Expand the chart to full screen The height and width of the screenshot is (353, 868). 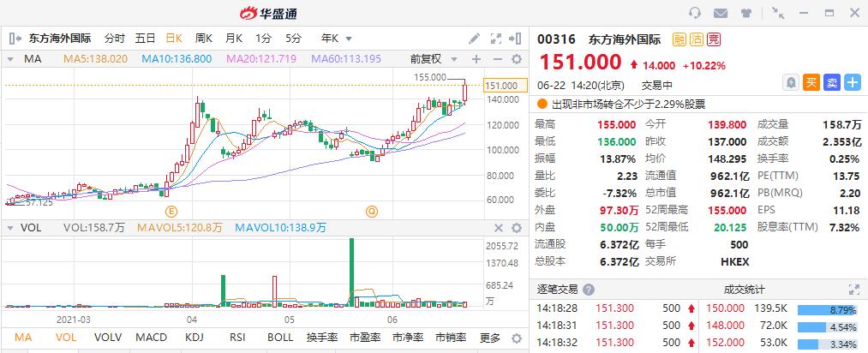pyautogui.click(x=495, y=38)
